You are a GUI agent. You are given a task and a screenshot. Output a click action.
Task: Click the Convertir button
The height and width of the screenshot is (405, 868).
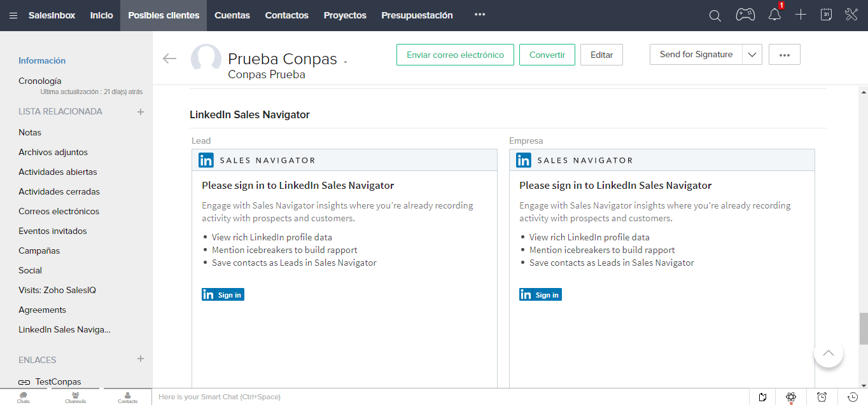[x=547, y=55]
